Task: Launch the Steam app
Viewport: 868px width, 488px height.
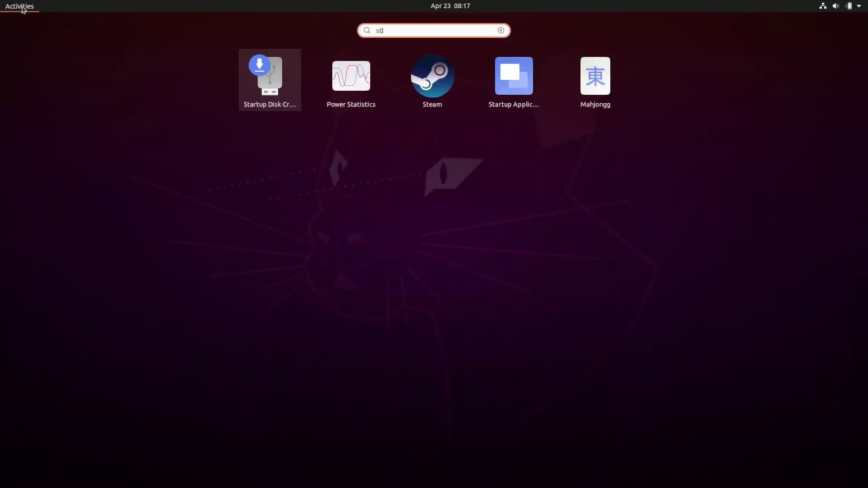Action: tap(432, 80)
